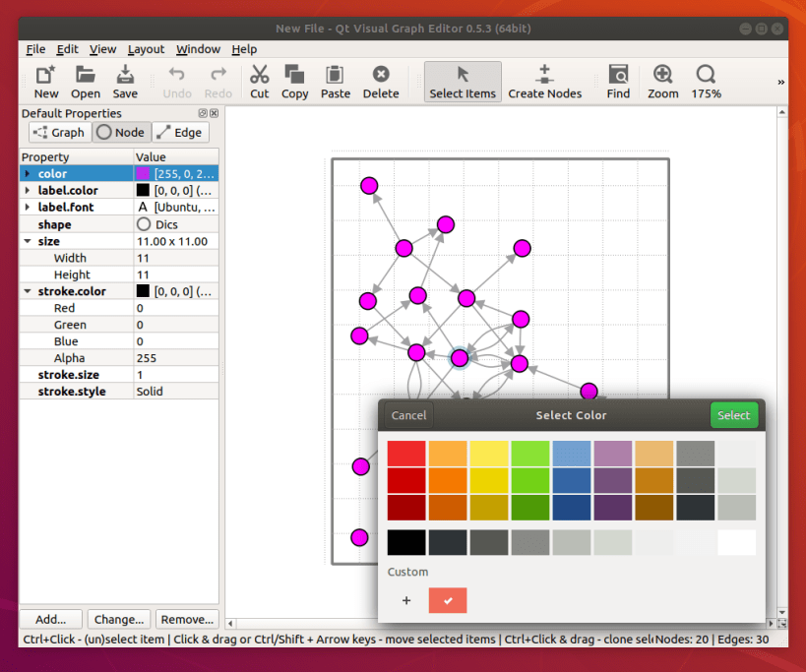Copy the selected items
Screen dimensions: 806x672
tap(294, 82)
